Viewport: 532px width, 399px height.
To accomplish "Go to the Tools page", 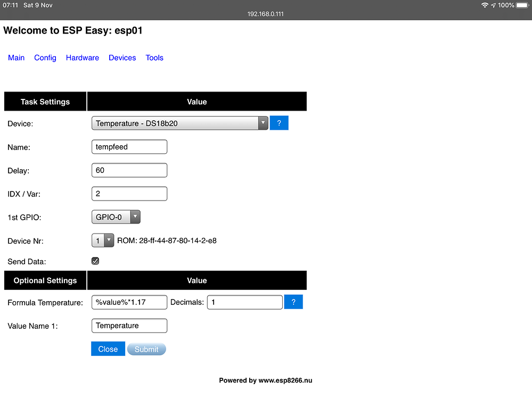I will coord(154,57).
